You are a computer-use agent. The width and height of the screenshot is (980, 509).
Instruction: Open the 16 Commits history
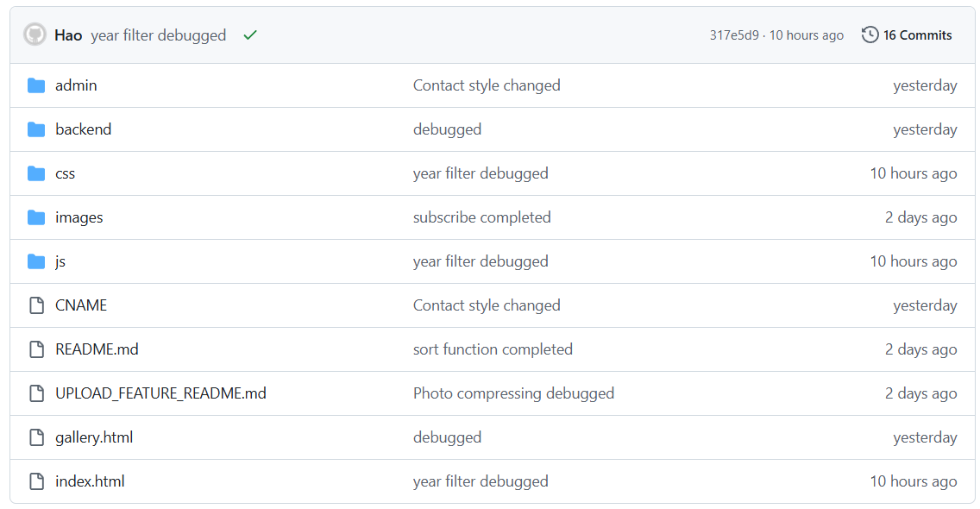pos(907,35)
